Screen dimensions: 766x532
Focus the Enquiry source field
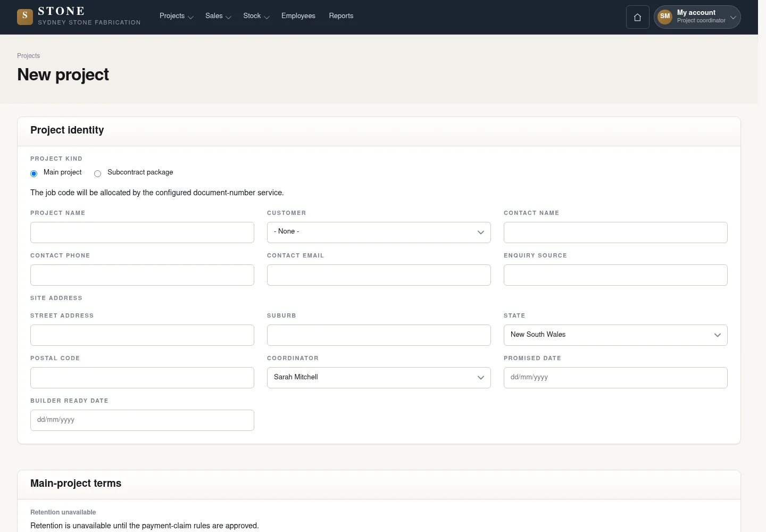[615, 275]
